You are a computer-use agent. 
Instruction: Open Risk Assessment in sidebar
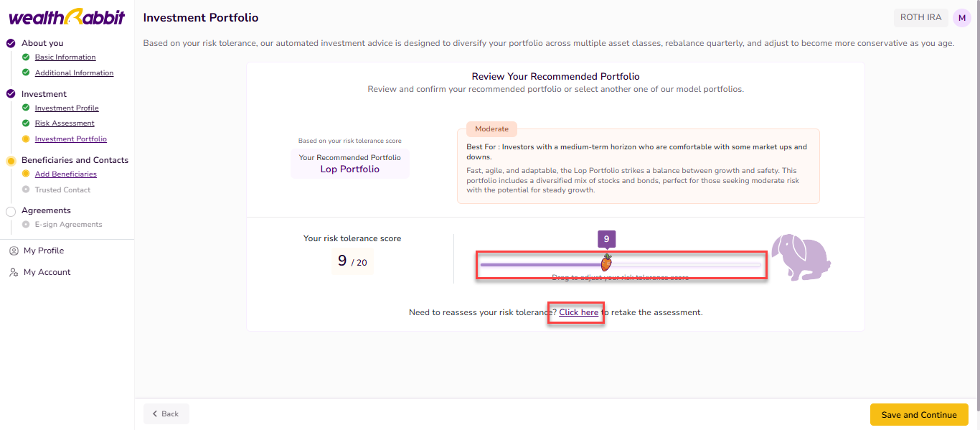point(65,123)
